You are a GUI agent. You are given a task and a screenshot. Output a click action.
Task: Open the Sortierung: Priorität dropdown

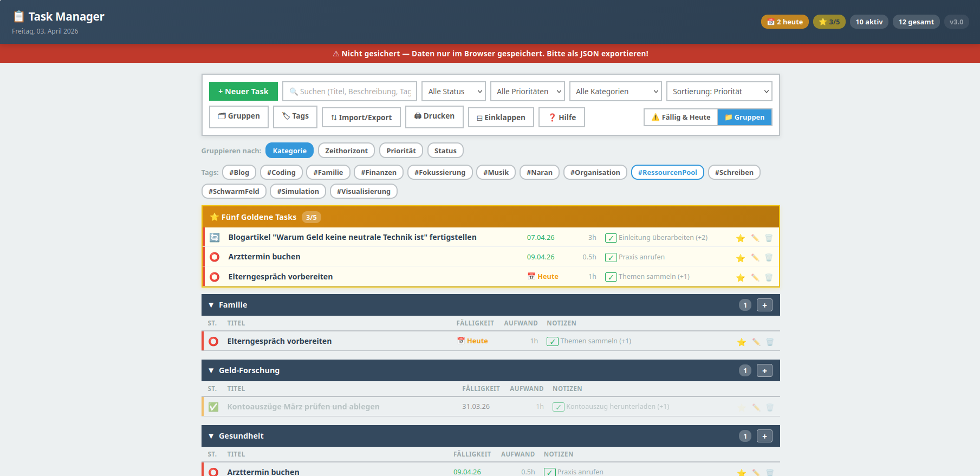pyautogui.click(x=719, y=92)
